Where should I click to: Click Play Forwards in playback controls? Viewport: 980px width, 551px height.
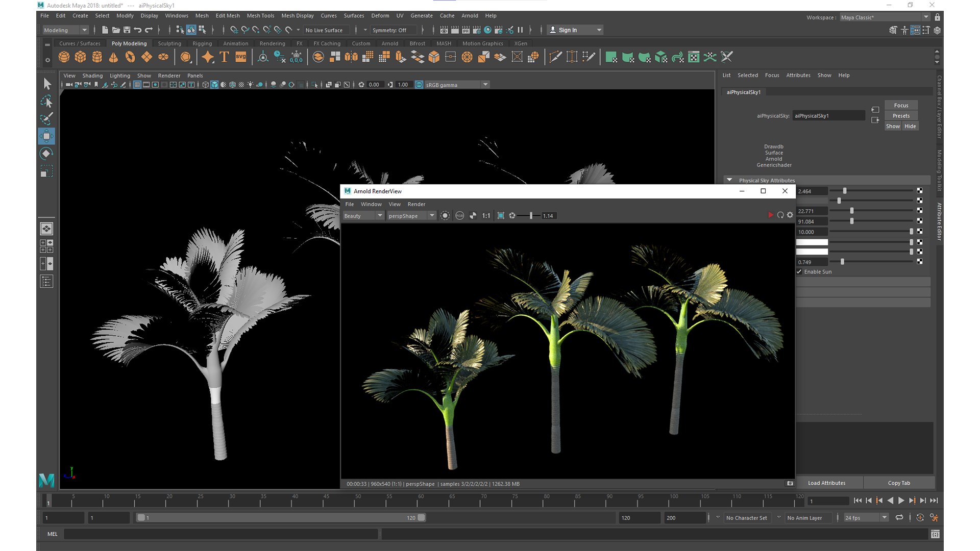(x=901, y=501)
